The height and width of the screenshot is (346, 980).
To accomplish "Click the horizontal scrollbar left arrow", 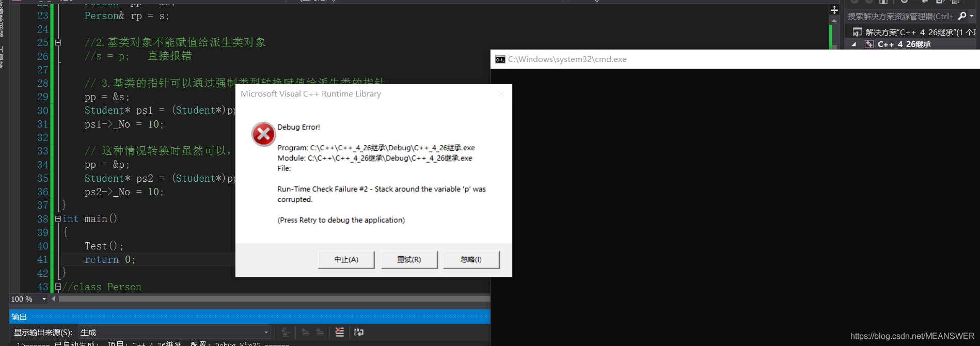I will tap(54, 299).
